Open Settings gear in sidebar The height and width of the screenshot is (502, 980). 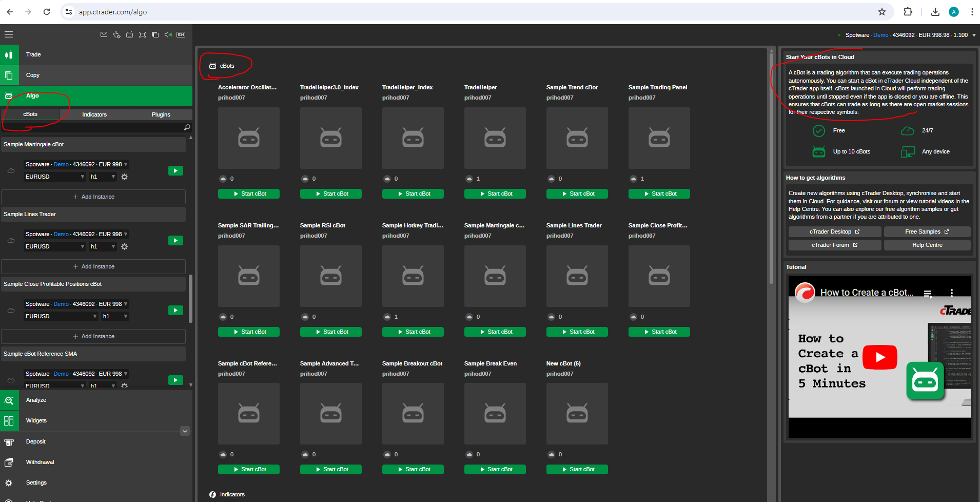click(x=9, y=482)
